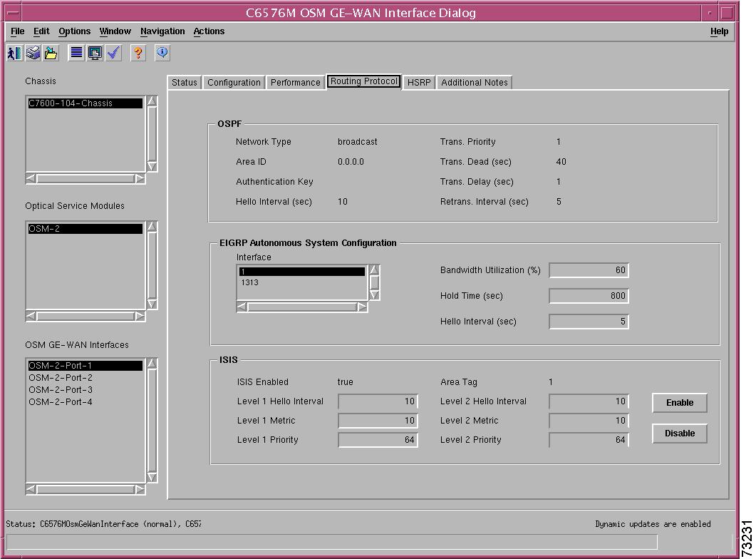
Task: Click right arrow of EIGRP Interface list scrollbar
Action: (362, 307)
